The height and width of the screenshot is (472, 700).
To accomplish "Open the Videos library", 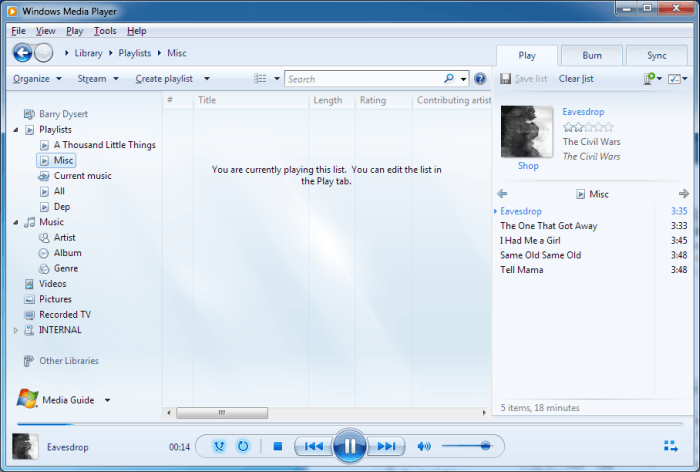I will [x=52, y=284].
